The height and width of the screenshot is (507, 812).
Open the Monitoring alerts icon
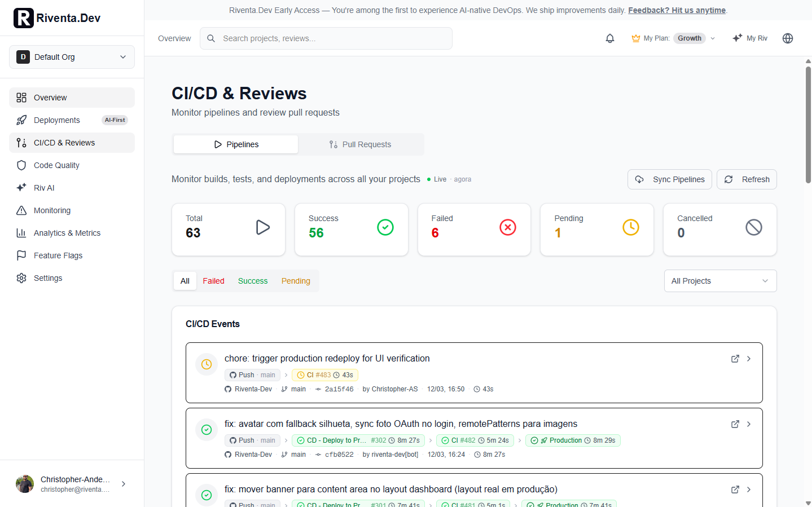click(21, 210)
